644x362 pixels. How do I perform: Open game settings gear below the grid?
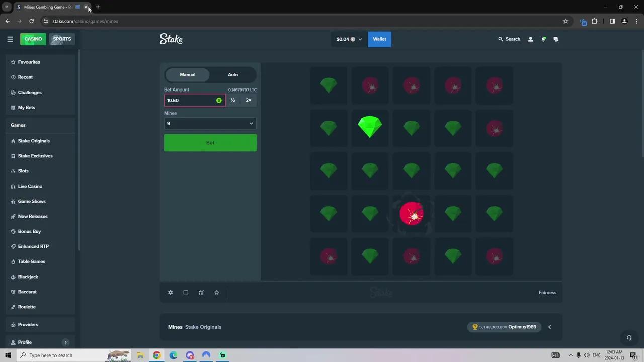click(170, 292)
